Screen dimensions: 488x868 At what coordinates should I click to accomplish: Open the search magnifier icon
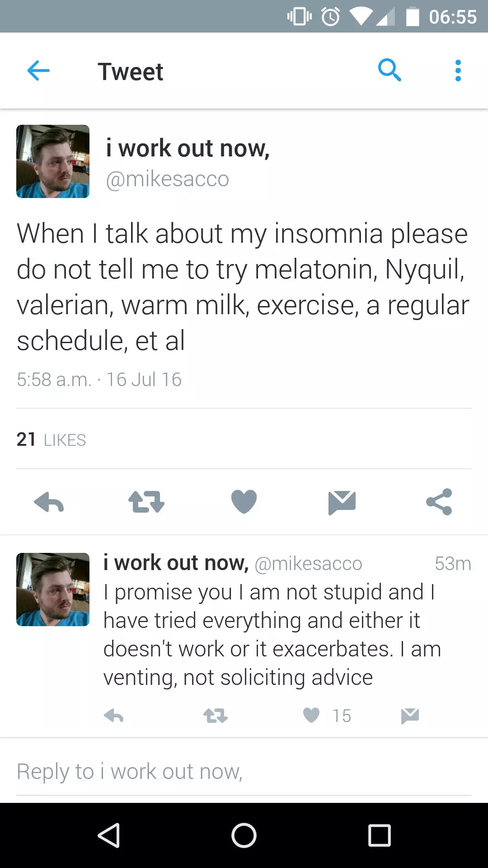[x=389, y=70]
